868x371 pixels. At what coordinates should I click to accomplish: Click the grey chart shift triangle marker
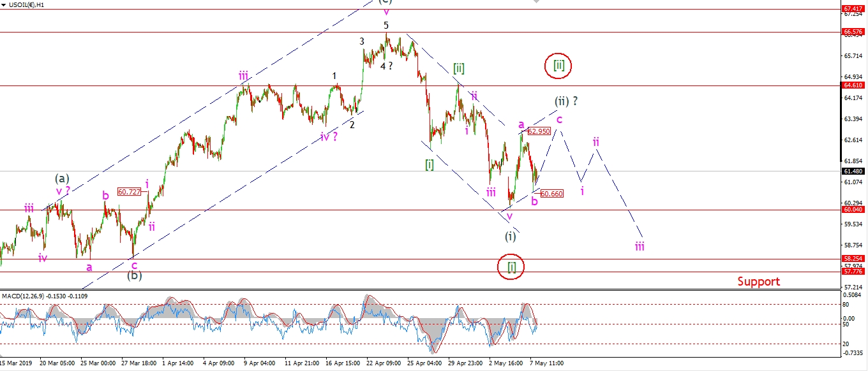coord(535,2)
